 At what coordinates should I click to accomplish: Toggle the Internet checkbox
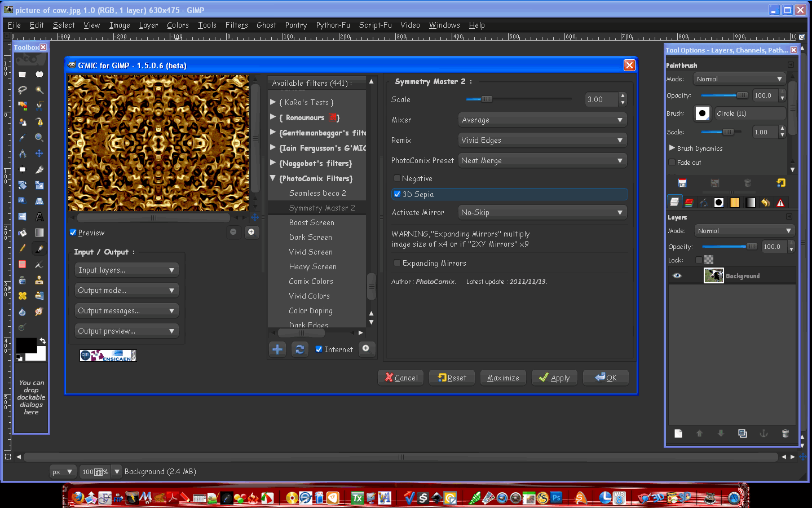319,349
